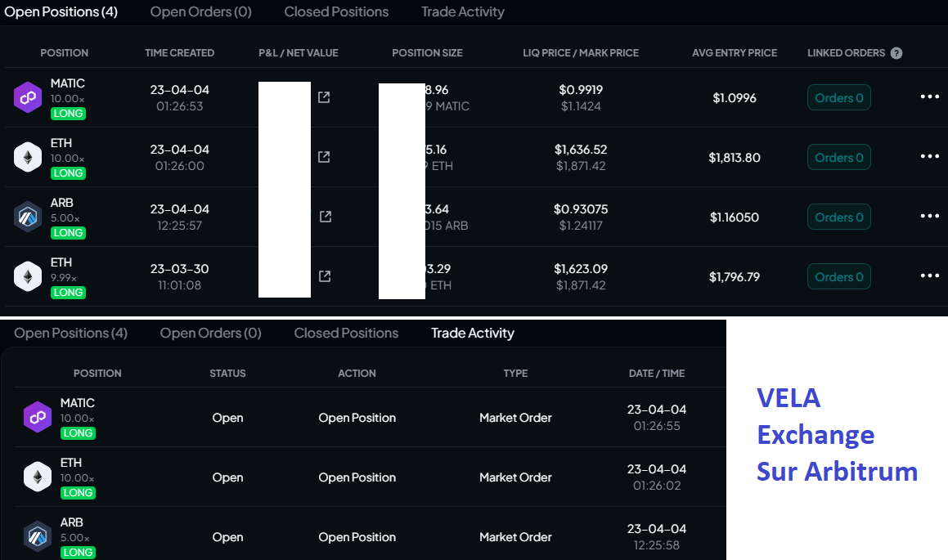Click Open Position action in ETH activity row
948x560 pixels.
coord(357,478)
